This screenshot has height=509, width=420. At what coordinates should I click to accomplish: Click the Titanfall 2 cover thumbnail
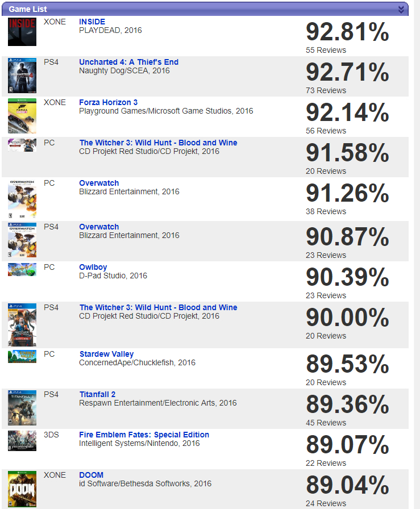click(x=22, y=408)
